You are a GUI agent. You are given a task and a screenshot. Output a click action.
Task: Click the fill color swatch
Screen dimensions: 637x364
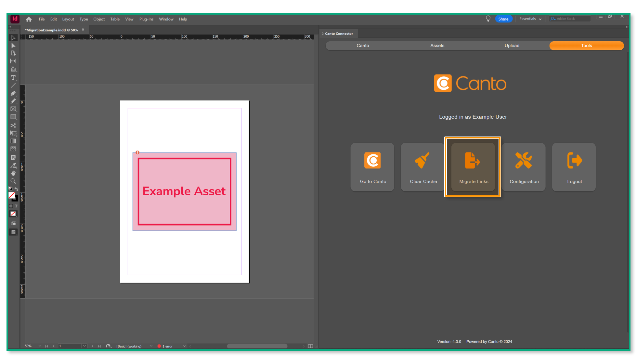pyautogui.click(x=12, y=195)
